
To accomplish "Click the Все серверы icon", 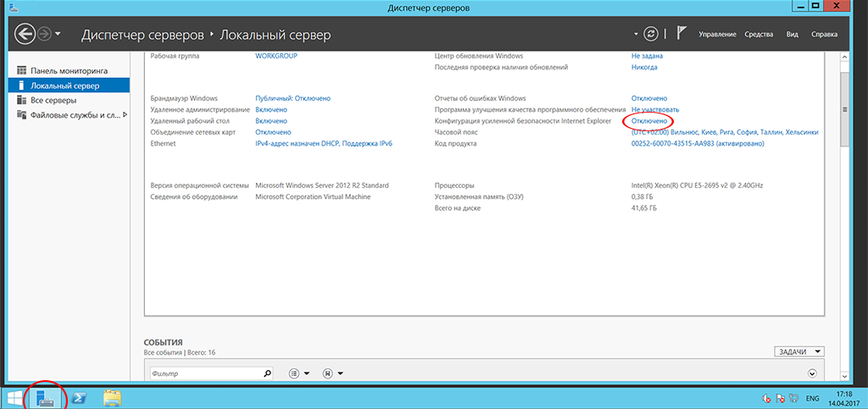I will tap(21, 100).
